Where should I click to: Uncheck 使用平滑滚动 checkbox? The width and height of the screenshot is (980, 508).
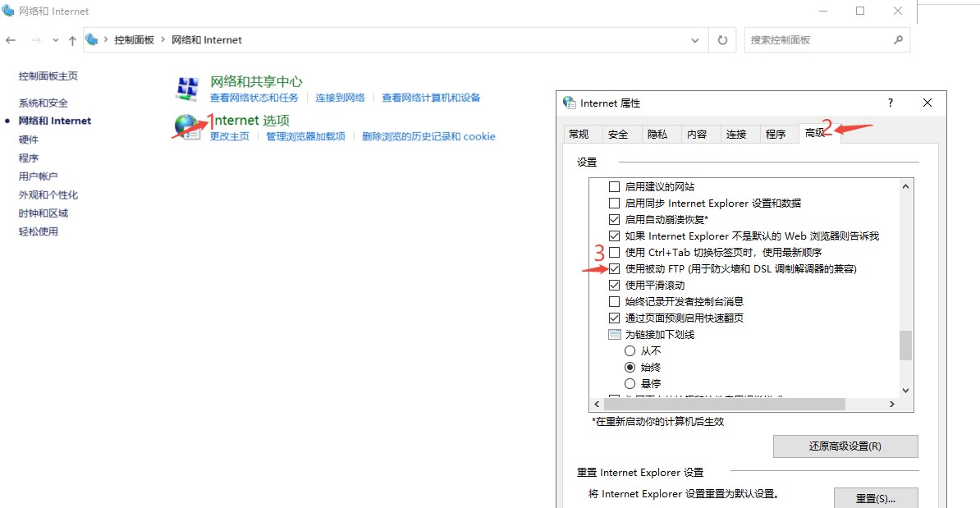click(615, 285)
